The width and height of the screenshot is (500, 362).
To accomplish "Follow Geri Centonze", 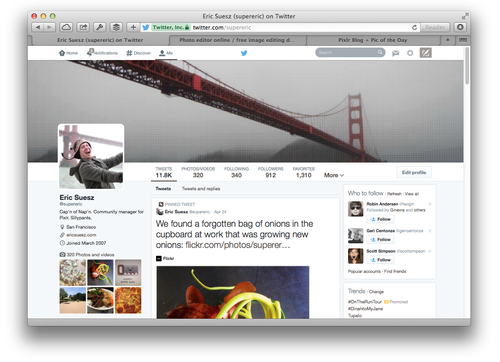I will click(380, 240).
